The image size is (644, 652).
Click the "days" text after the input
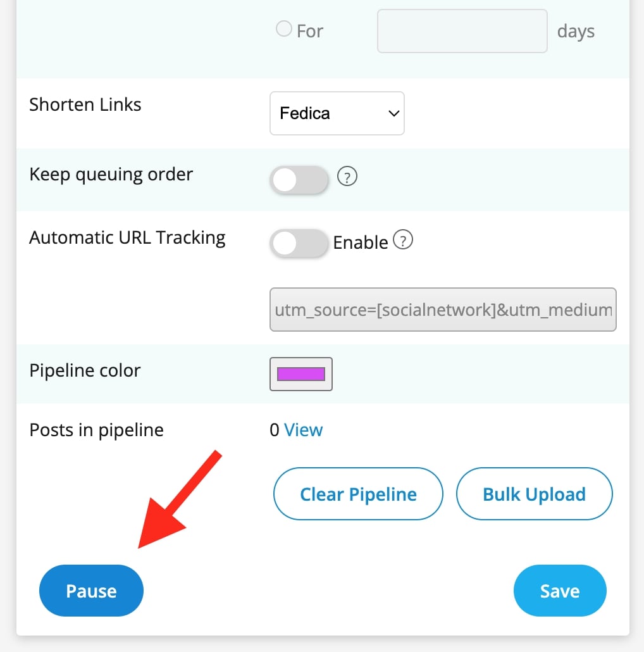point(576,32)
